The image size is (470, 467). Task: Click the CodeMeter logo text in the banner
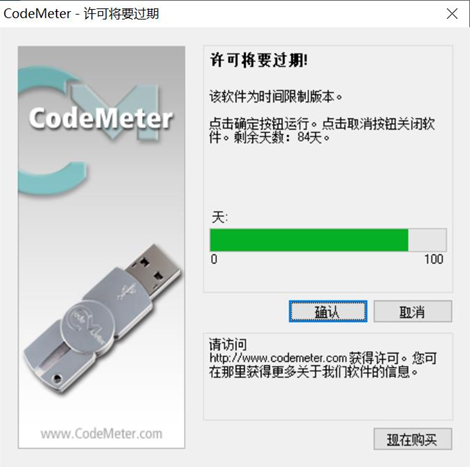[101, 118]
